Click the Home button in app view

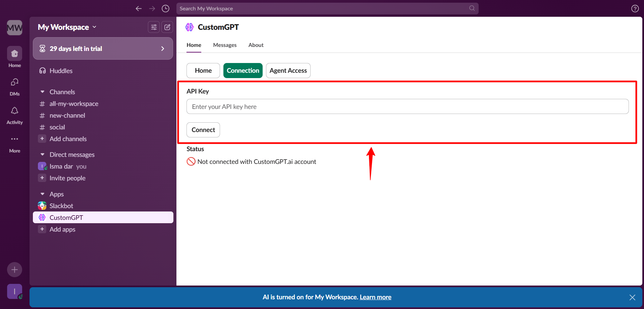[x=203, y=70]
